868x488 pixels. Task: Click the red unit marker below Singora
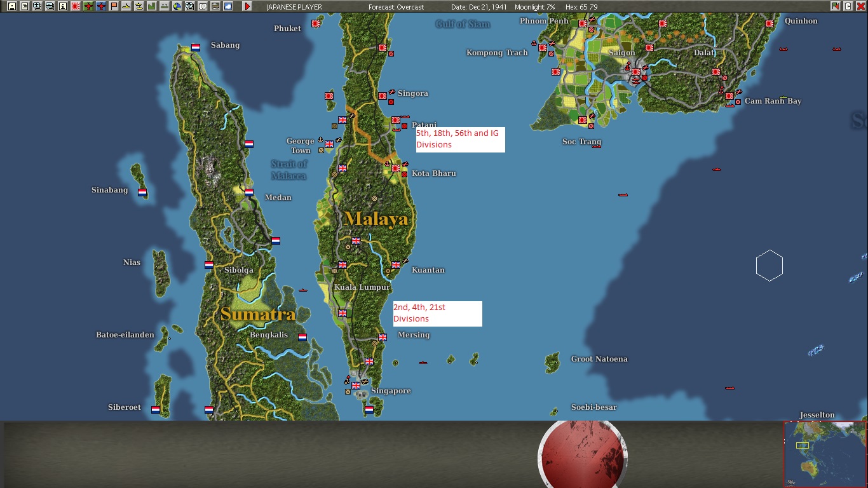point(391,102)
